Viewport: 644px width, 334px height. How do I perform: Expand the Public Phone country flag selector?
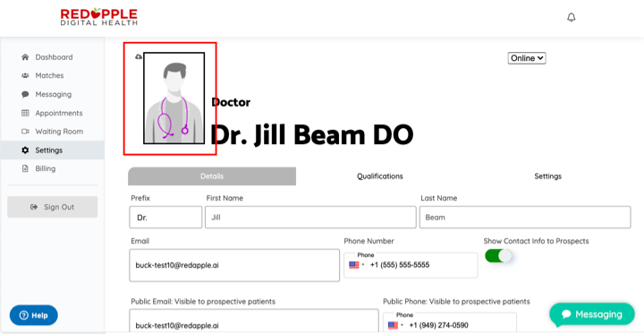tap(395, 325)
